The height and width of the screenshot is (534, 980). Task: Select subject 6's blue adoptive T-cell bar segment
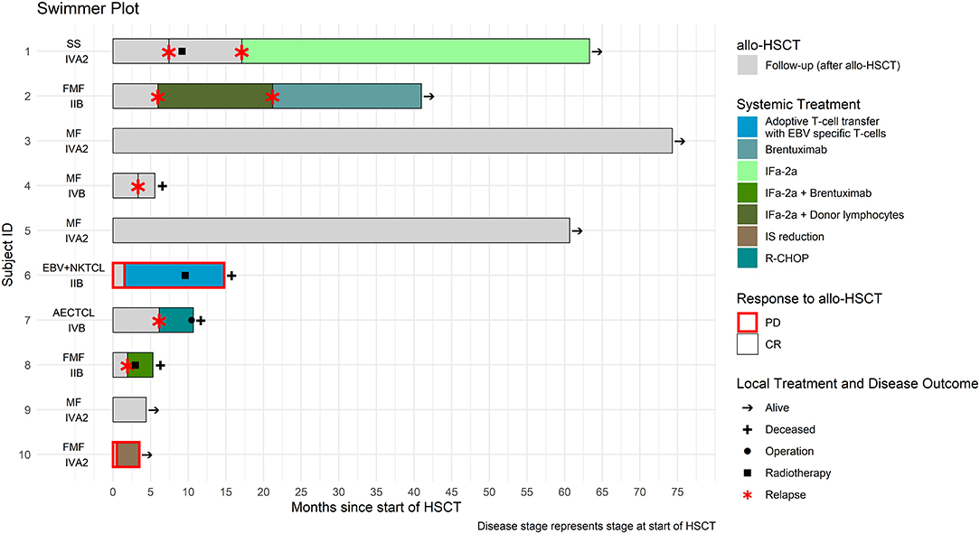click(x=174, y=276)
